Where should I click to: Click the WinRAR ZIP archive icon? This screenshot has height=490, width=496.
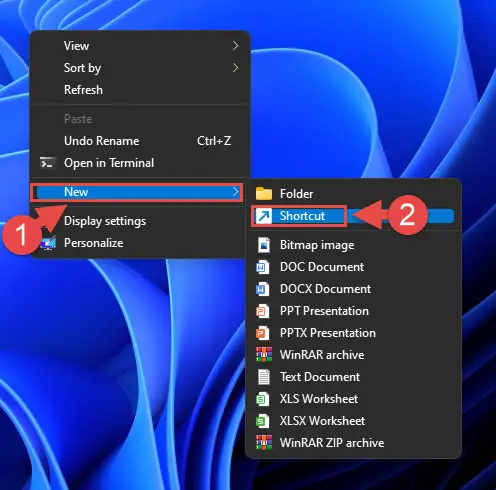pos(264,443)
